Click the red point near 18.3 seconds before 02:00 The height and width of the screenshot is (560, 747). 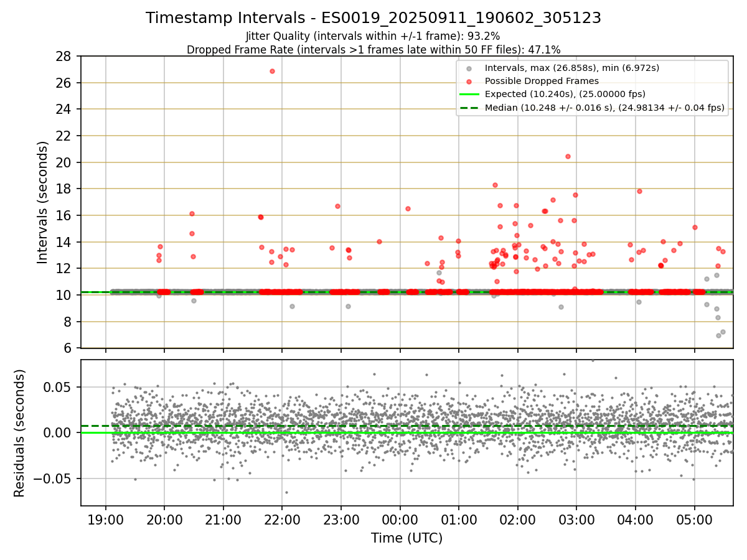tap(495, 185)
